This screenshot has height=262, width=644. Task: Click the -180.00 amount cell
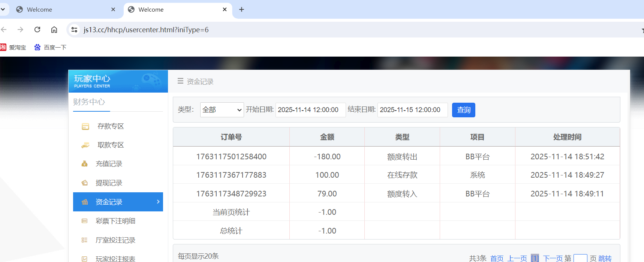coord(327,157)
